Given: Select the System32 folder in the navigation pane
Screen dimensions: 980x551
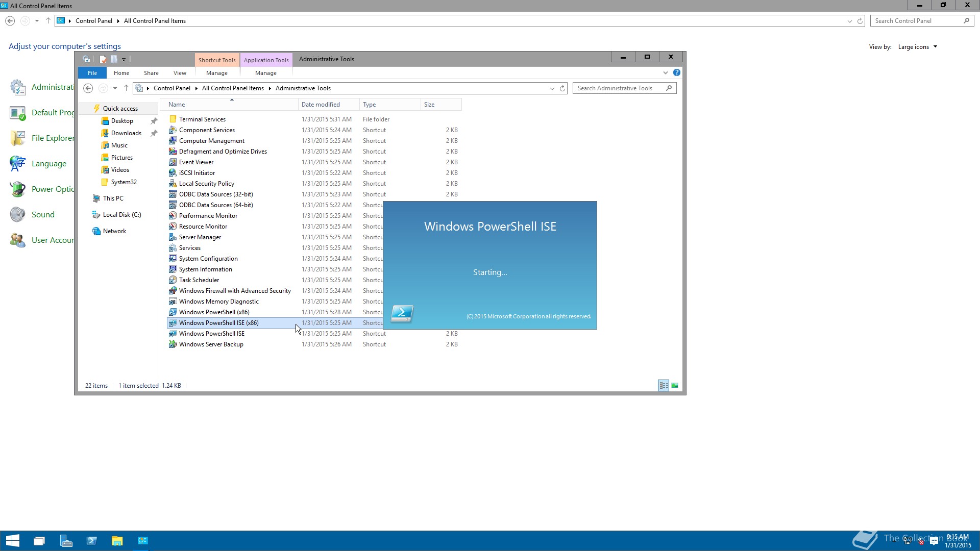Looking at the screenshot, I should [124, 182].
